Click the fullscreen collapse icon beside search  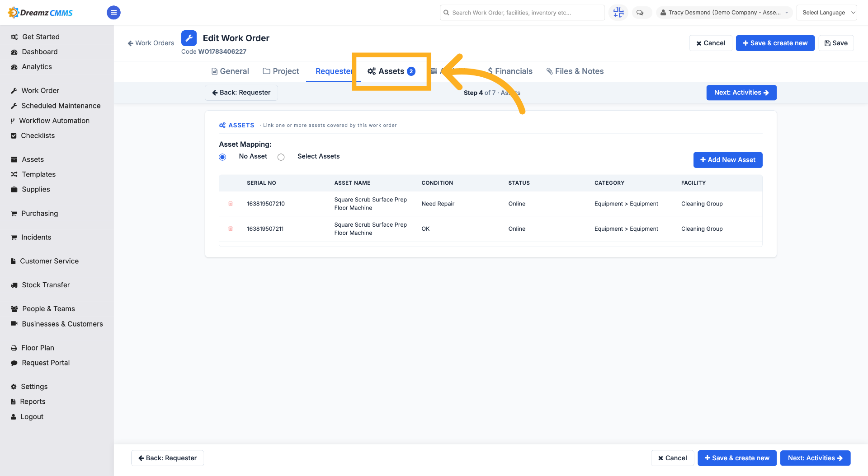tap(618, 13)
